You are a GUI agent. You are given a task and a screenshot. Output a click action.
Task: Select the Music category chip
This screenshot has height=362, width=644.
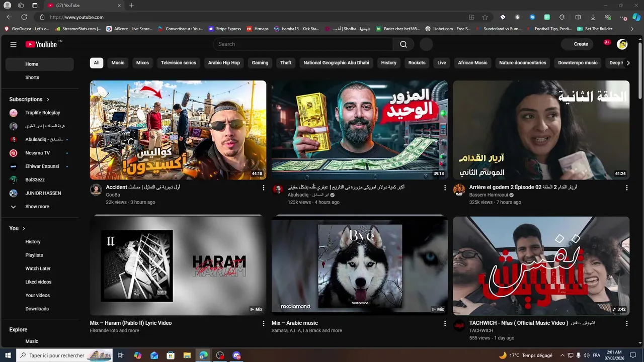click(118, 63)
